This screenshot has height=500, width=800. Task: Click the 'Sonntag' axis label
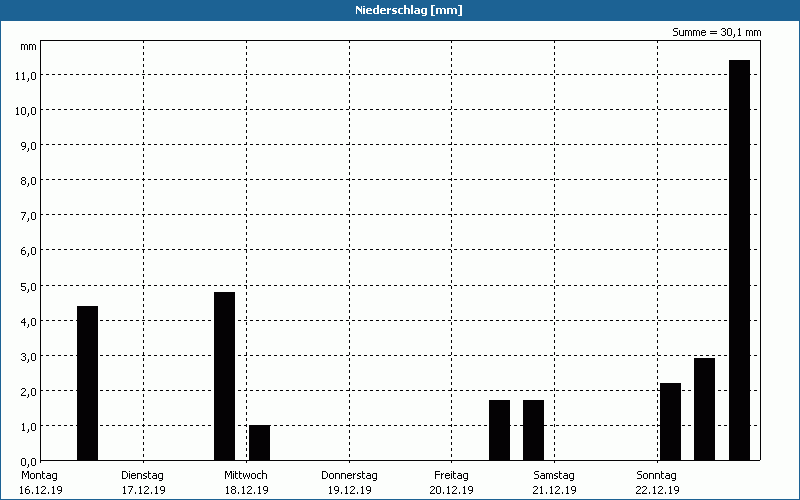click(x=656, y=475)
